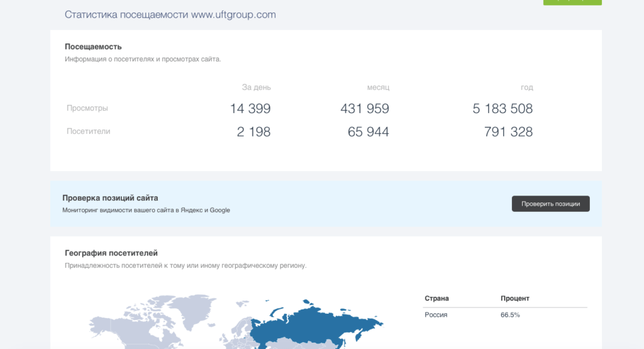Click the 'год' column header
The image size is (644, 349).
[526, 87]
